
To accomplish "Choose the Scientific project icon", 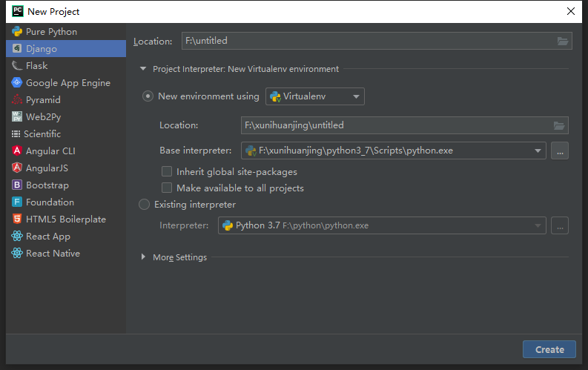I will click(x=16, y=133).
